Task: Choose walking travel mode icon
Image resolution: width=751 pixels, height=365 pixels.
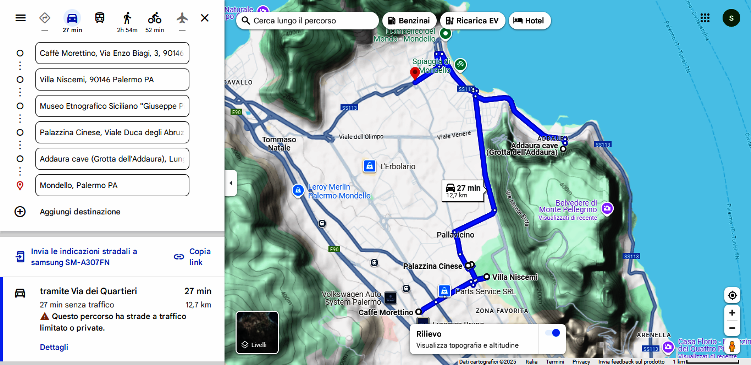Action: point(127,18)
